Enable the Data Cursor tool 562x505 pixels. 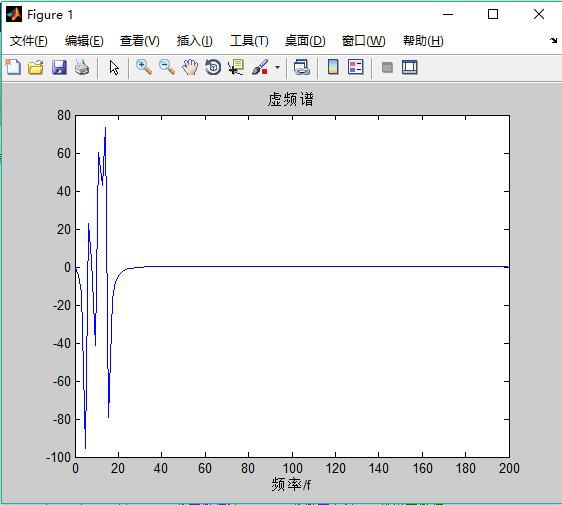pos(236,67)
